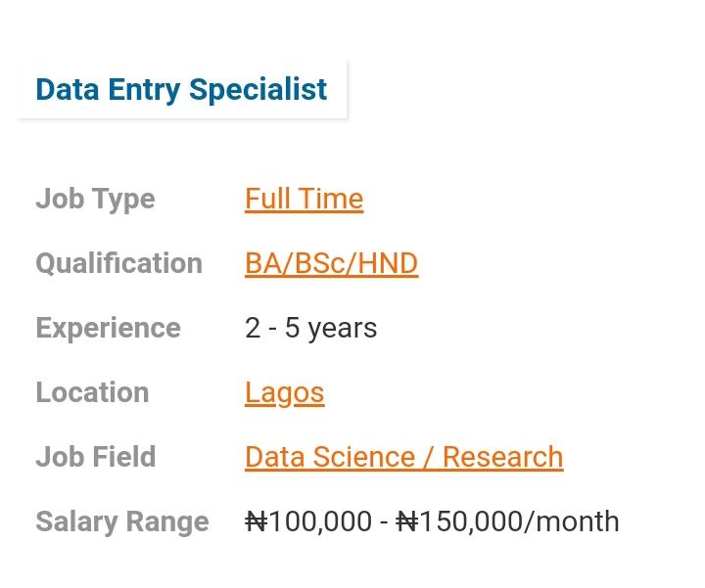Click the ₦100,000 minimum salary amount
705x588 pixels.
308,521
